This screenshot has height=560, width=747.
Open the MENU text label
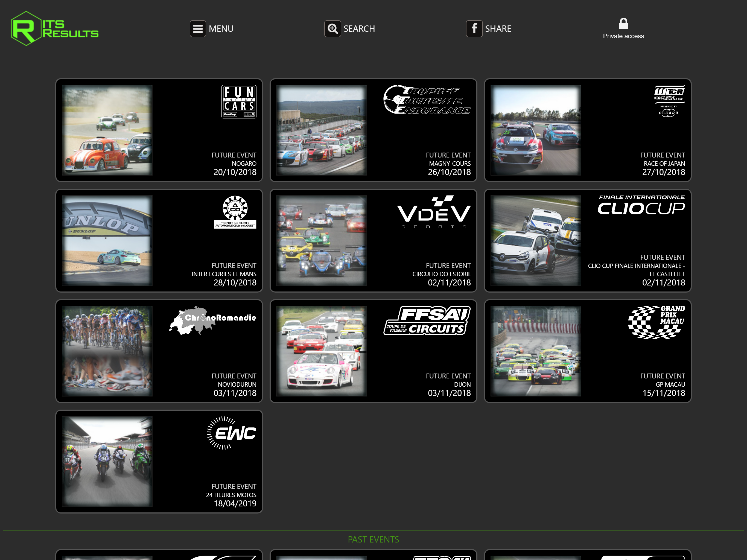click(221, 29)
